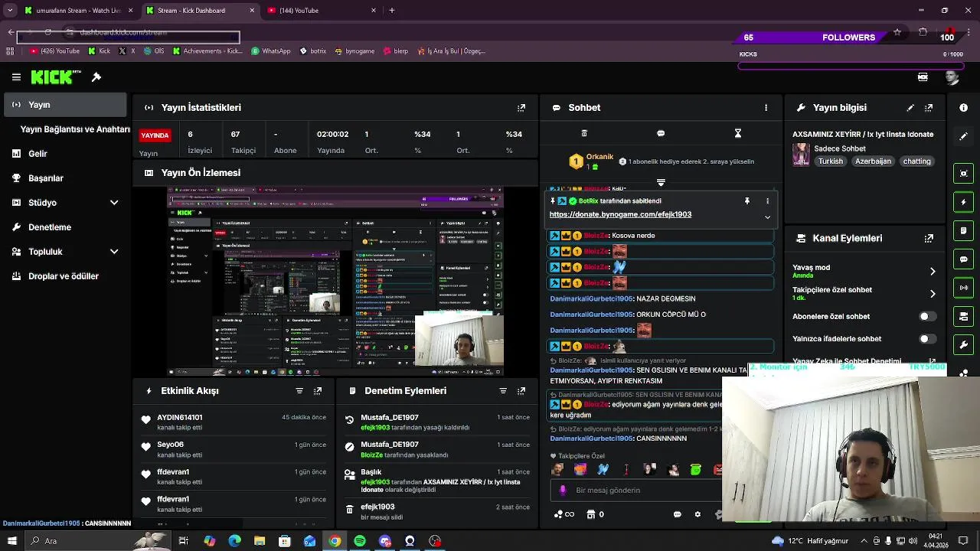This screenshot has height=551, width=980.
Task: Switch to umurafann Stream browser tab
Action: click(80, 11)
